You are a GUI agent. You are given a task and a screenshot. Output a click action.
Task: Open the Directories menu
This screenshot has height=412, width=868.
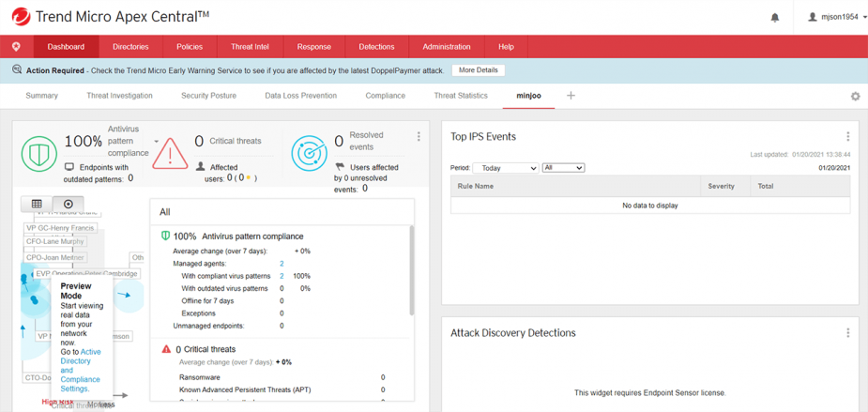(130, 47)
